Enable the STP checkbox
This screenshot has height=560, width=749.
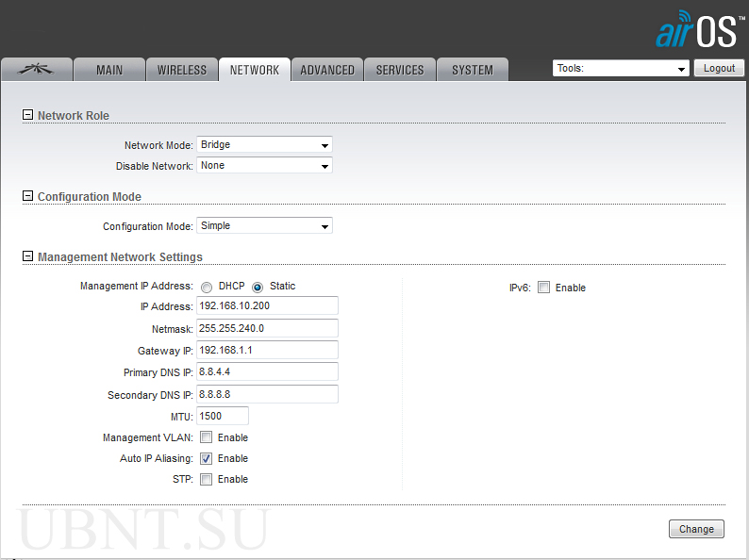(206, 479)
